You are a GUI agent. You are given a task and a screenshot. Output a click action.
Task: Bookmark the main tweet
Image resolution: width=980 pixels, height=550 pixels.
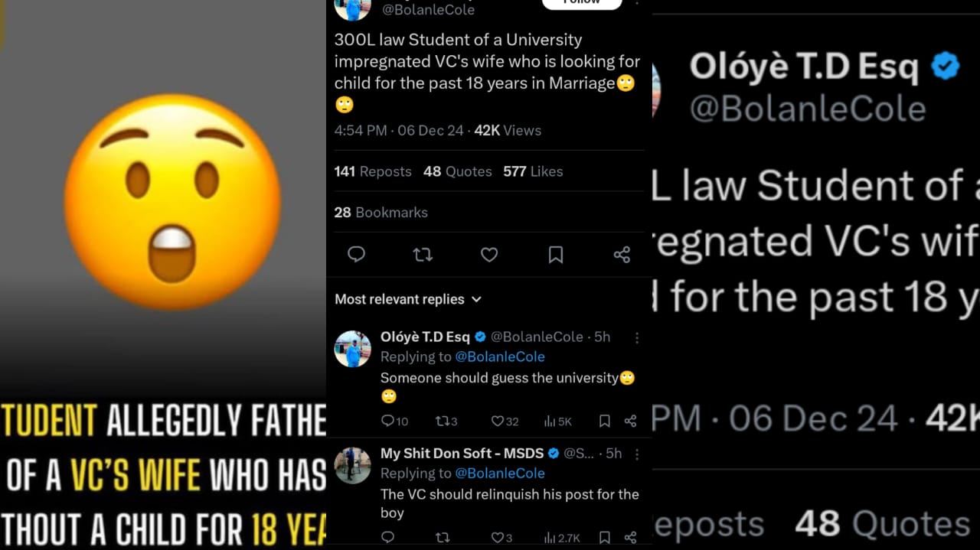point(556,254)
